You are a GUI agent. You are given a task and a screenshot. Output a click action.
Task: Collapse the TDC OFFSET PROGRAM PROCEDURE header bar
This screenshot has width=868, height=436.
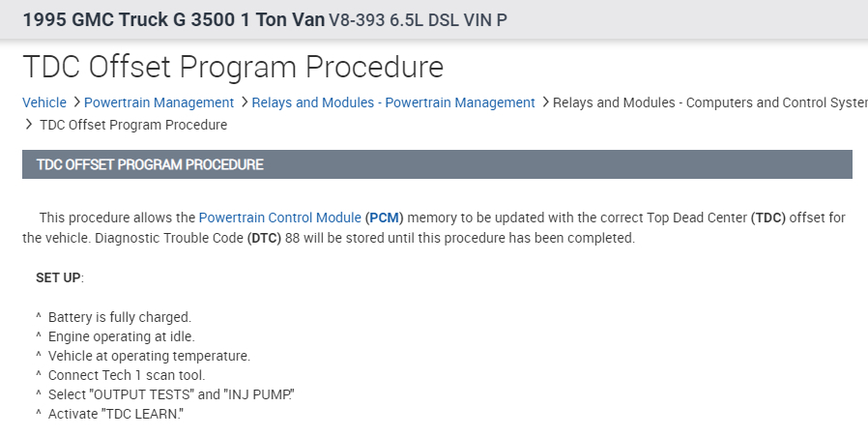(437, 164)
